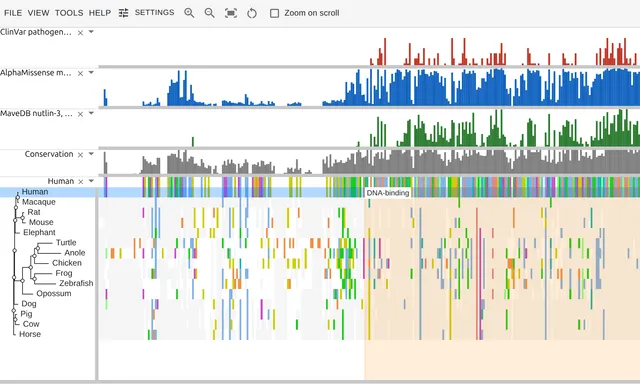640x384 pixels.
Task: Open the Conservation track dropdown arrow
Action: point(91,154)
